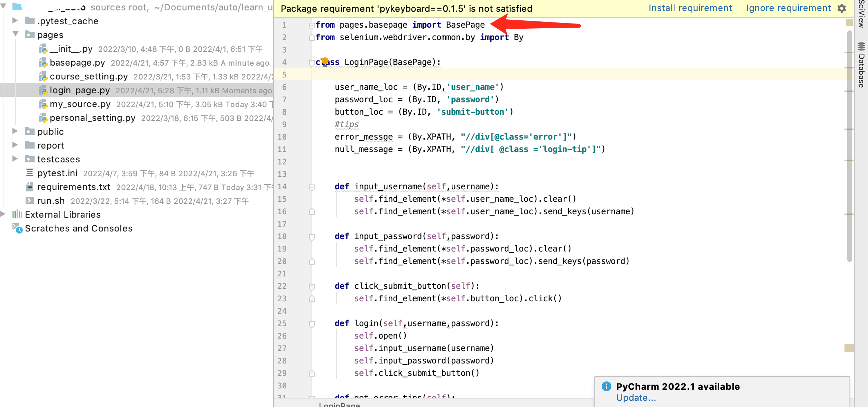Expand the public folder
The image size is (868, 407).
click(x=15, y=131)
